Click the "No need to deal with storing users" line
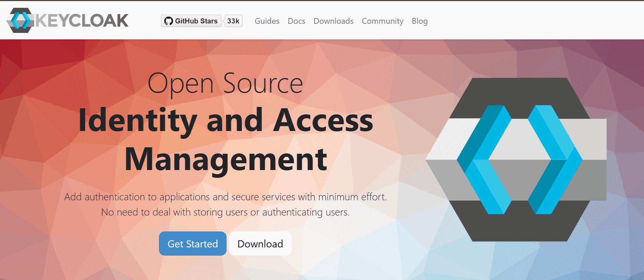 point(226,212)
